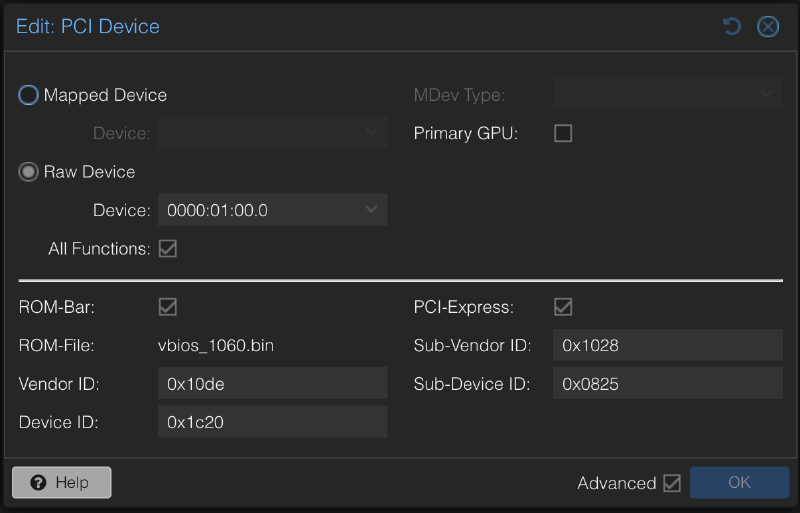Toggle the Primary GPU checkbox
800x513 pixels.
[563, 133]
